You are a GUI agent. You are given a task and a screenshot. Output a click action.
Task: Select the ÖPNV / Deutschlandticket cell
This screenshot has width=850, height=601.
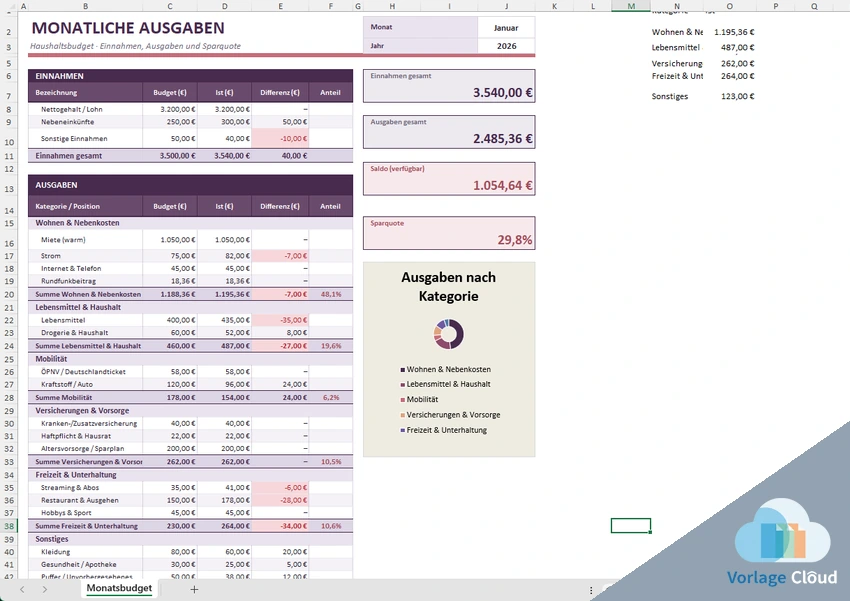[x=85, y=372]
